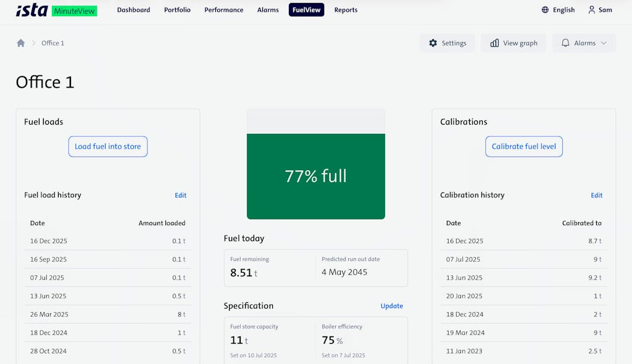Select the Portfolio menu item
Image resolution: width=632 pixels, height=364 pixels.
click(177, 10)
